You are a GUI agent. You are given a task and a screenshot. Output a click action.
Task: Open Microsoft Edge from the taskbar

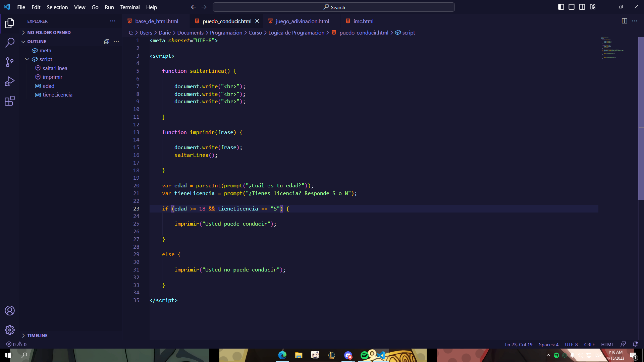tap(282, 355)
